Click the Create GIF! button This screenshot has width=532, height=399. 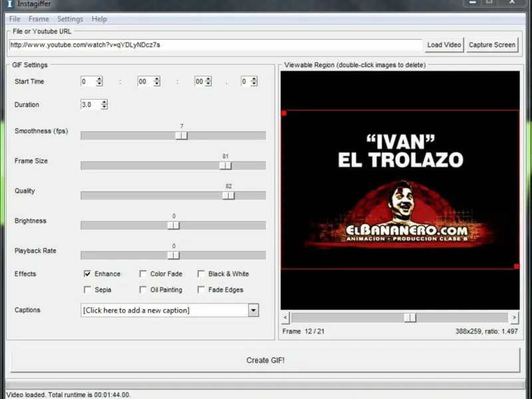point(265,360)
